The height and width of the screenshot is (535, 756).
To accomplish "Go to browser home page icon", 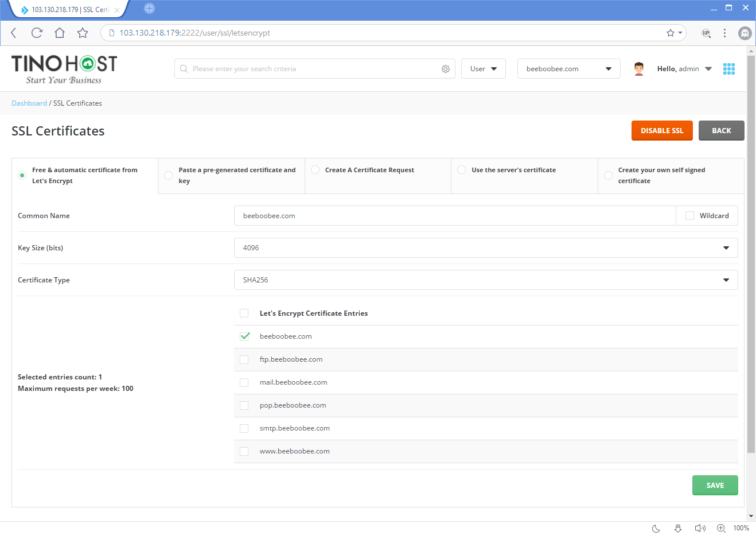I will (60, 33).
